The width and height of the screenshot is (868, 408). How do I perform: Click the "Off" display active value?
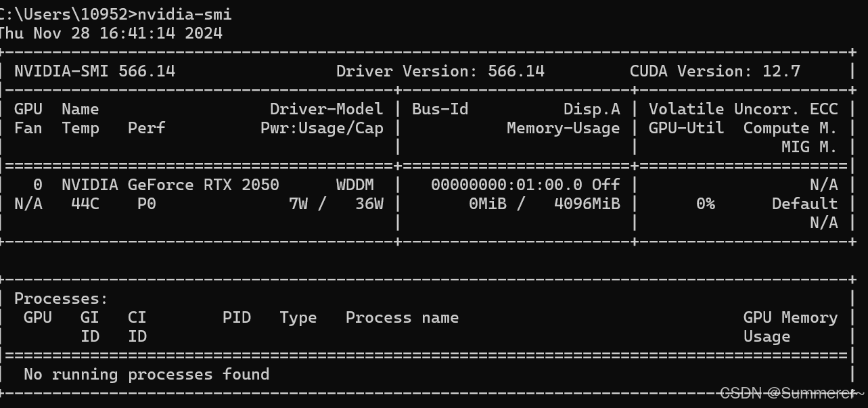click(x=606, y=185)
